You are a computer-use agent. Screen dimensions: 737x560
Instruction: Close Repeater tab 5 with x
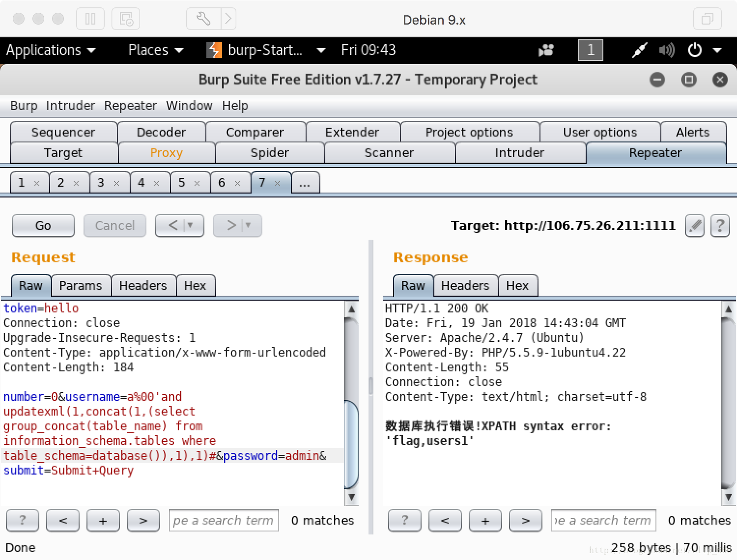tap(197, 183)
